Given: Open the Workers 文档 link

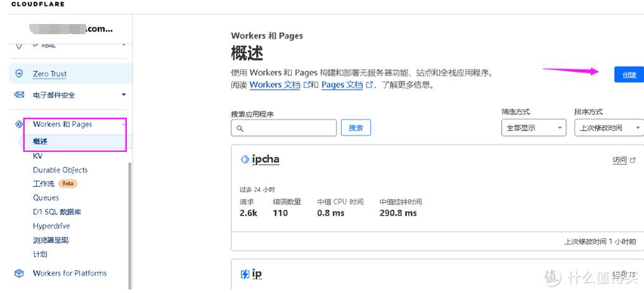Looking at the screenshot, I should click(274, 85).
